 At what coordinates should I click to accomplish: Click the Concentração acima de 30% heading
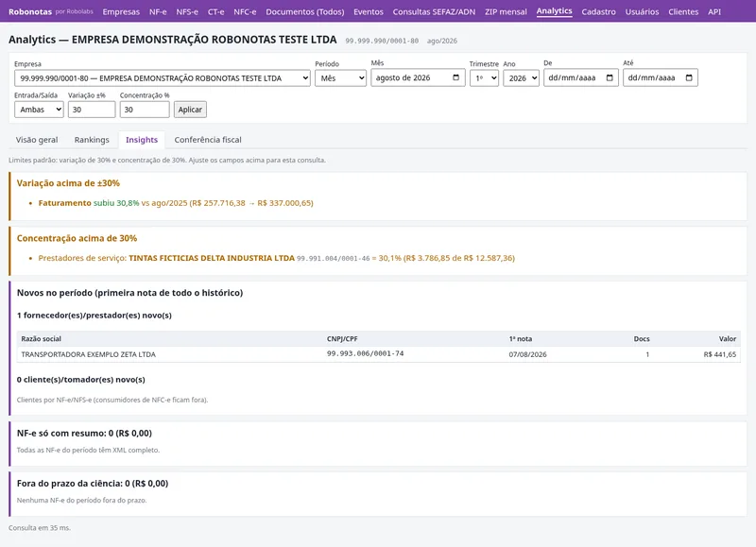(x=77, y=238)
